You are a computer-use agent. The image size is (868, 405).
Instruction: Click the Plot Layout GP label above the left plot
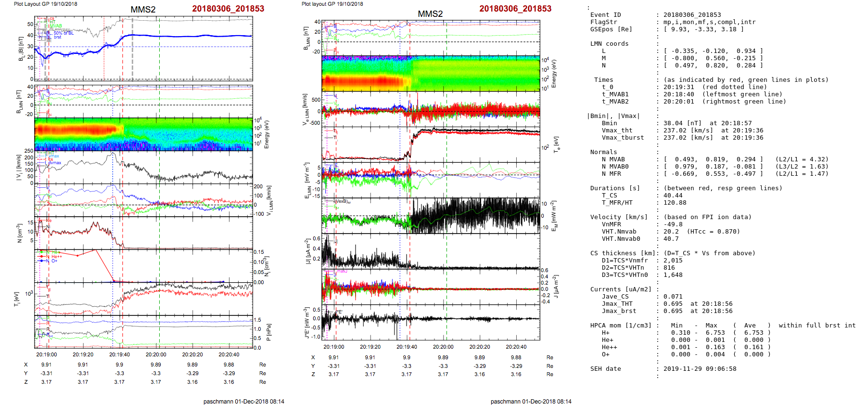(45, 4)
